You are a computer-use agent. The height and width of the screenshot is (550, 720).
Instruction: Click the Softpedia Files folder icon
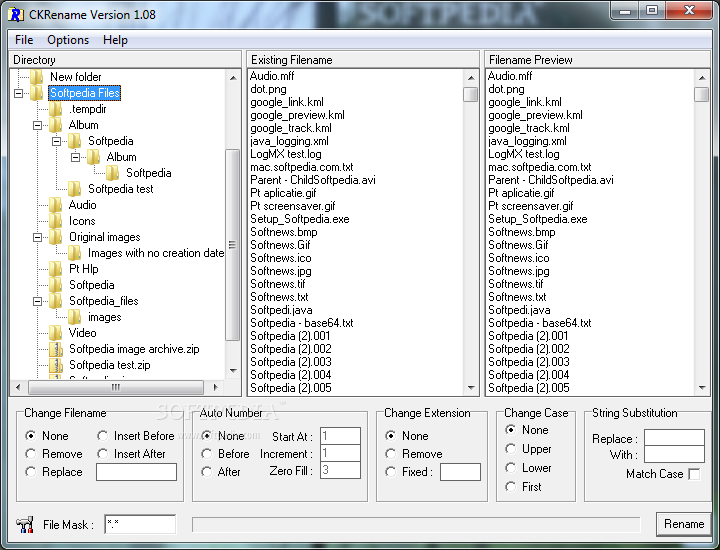coord(37,93)
